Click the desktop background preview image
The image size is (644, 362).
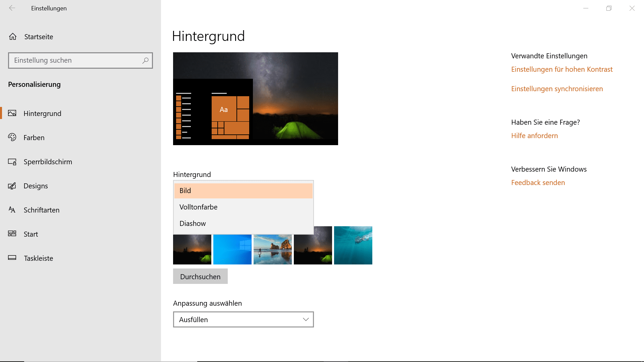[x=256, y=99]
